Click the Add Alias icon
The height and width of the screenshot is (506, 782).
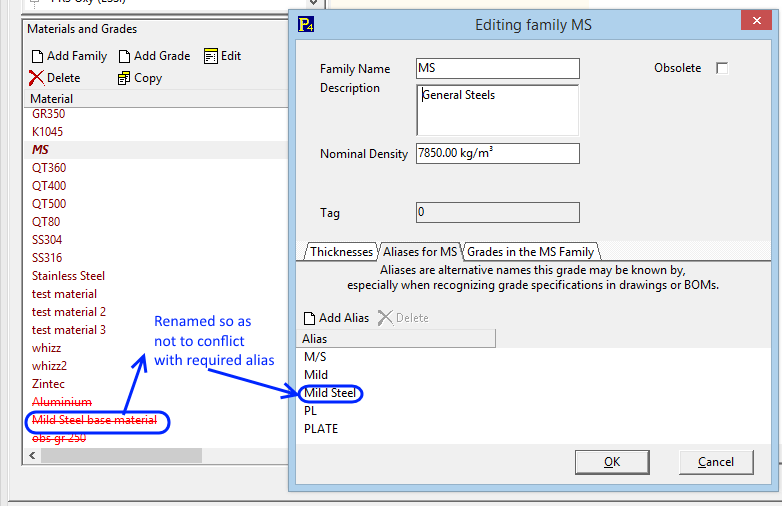pos(309,318)
